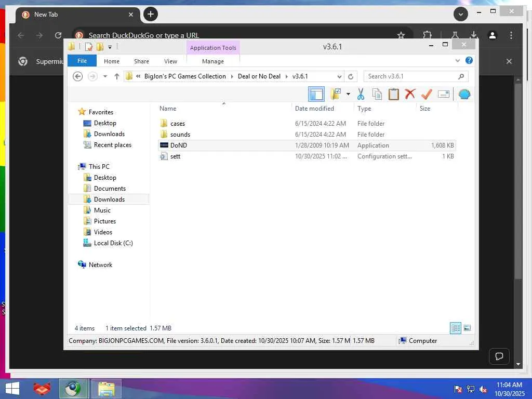532x399 pixels.
Task: Open the Manage ribbon tab
Action: pyautogui.click(x=212, y=61)
